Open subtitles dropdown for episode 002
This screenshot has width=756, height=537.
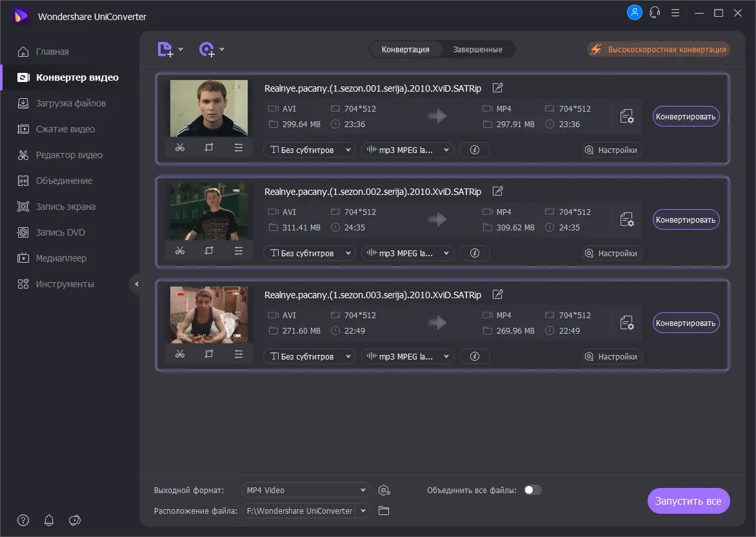click(x=310, y=253)
